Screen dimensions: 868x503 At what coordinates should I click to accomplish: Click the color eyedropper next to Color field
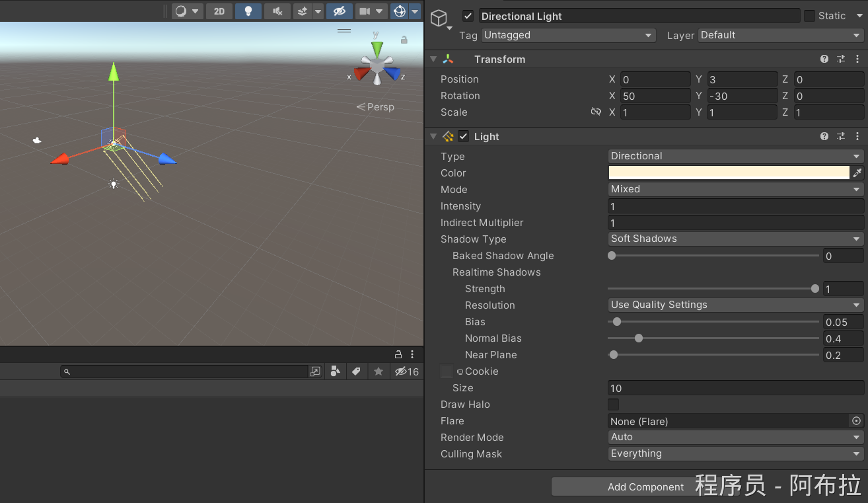pyautogui.click(x=857, y=173)
